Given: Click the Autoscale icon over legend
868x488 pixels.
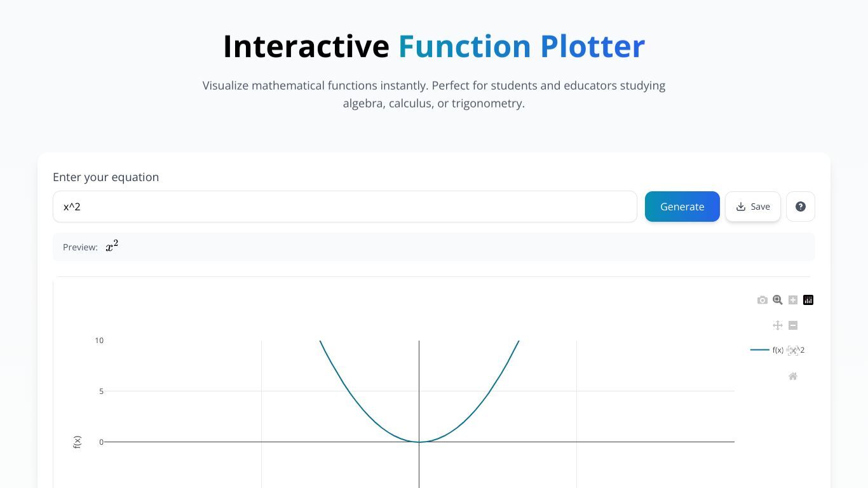Looking at the screenshot, I should 793,351.
